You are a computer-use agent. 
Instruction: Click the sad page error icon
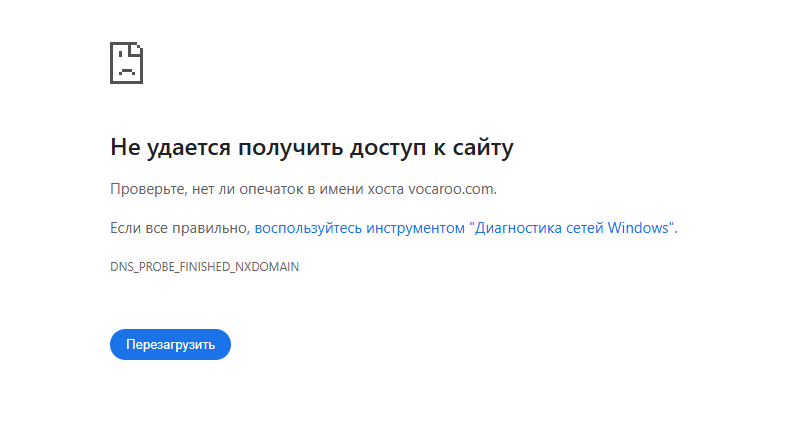click(x=126, y=63)
